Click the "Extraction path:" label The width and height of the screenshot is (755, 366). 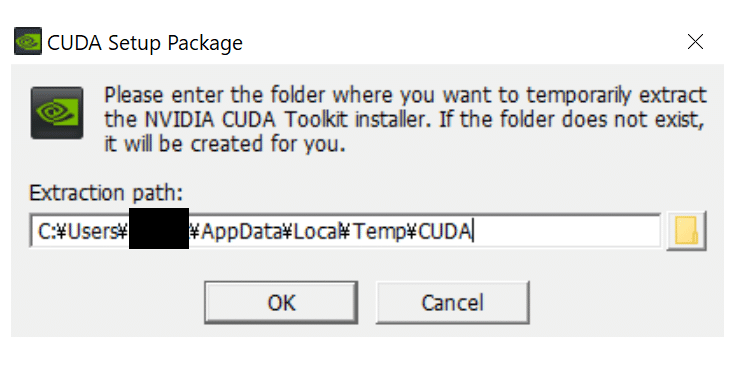(x=106, y=193)
